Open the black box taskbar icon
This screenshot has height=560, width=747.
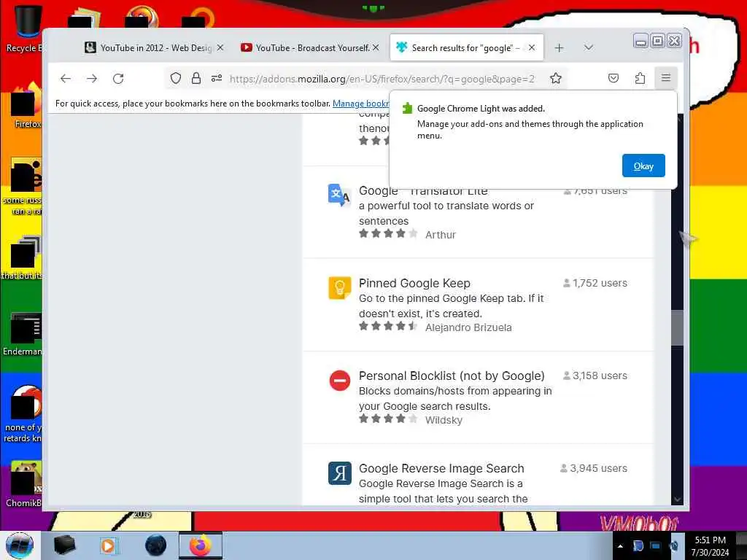click(64, 545)
